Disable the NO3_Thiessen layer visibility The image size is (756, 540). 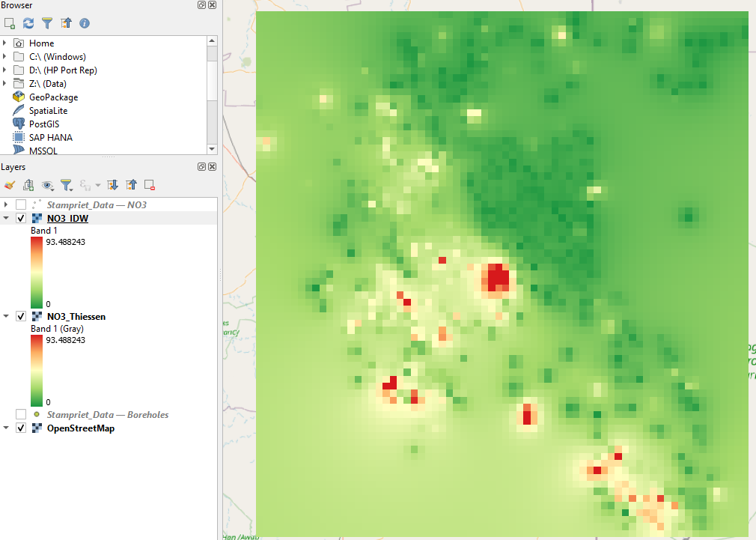click(x=21, y=316)
